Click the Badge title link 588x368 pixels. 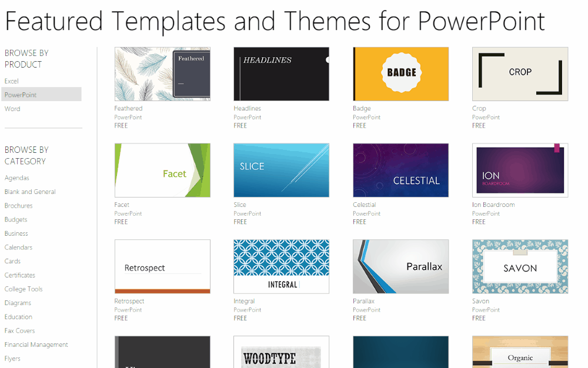pyautogui.click(x=362, y=108)
